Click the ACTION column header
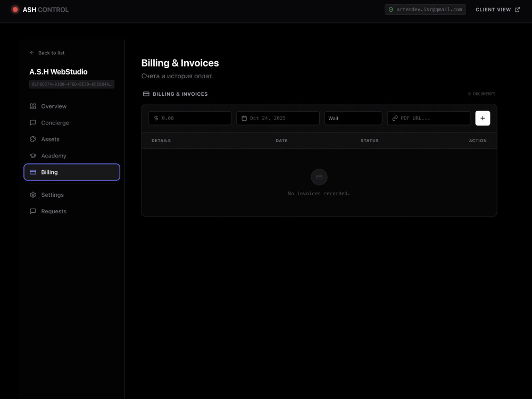This screenshot has height=399, width=532. 478,140
